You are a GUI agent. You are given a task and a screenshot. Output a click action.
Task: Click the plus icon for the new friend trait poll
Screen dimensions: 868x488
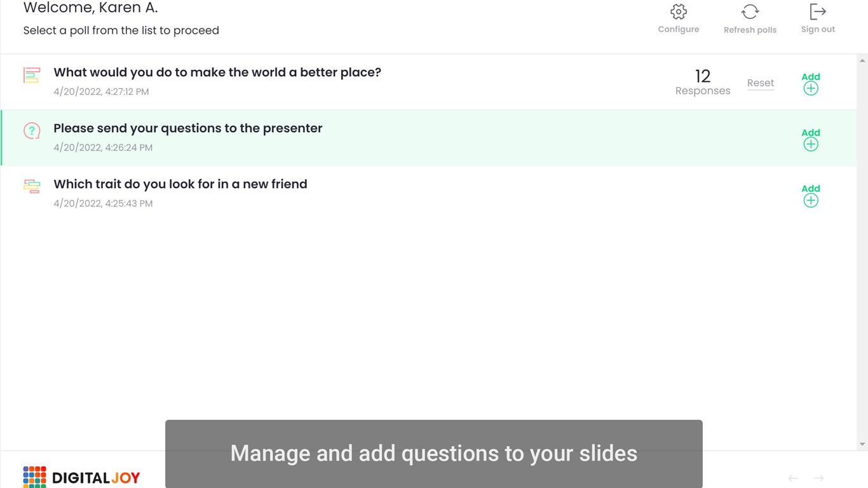(810, 201)
